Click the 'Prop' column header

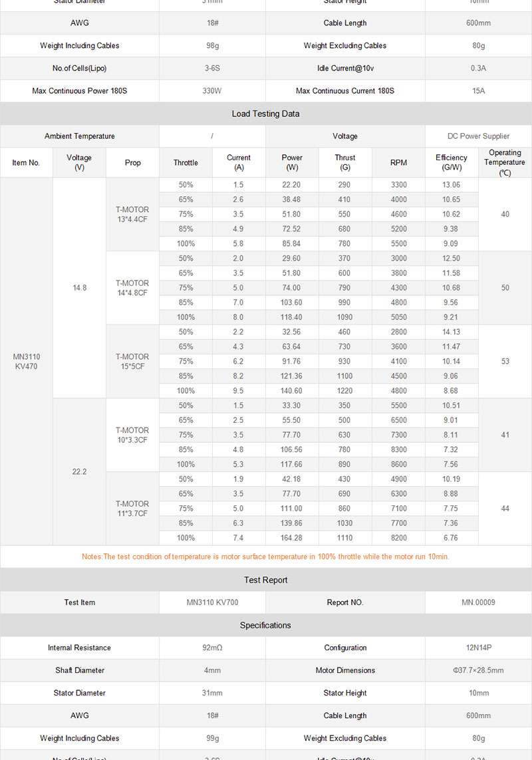[x=132, y=163]
